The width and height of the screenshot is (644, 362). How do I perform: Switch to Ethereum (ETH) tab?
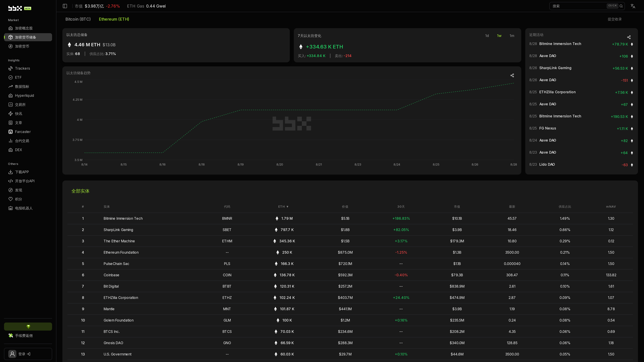(x=114, y=19)
